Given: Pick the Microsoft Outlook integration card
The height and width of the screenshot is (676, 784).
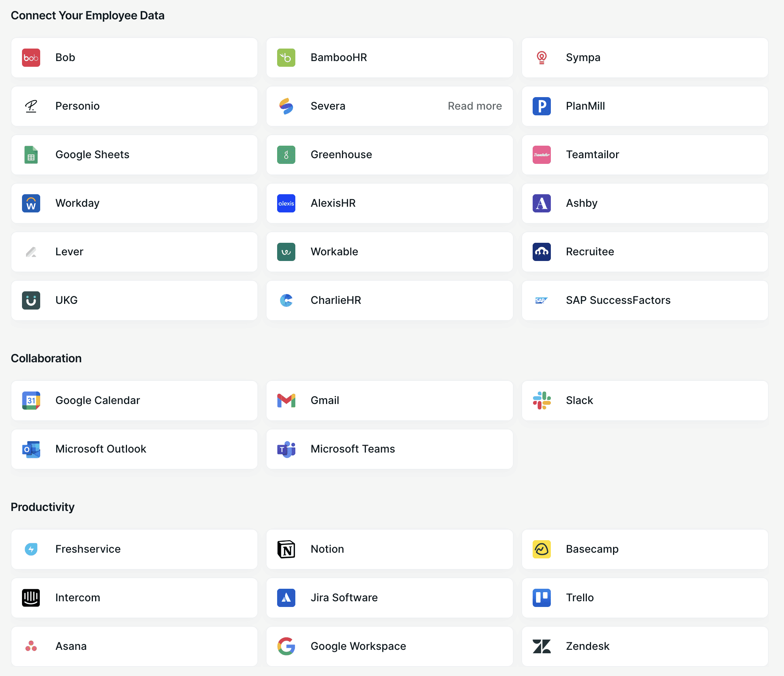Looking at the screenshot, I should [x=134, y=449].
